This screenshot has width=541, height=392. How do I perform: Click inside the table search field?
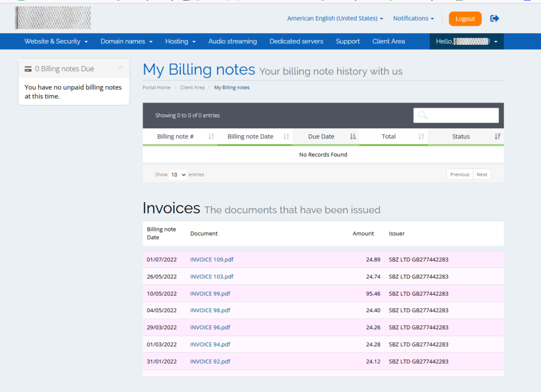(x=460, y=115)
